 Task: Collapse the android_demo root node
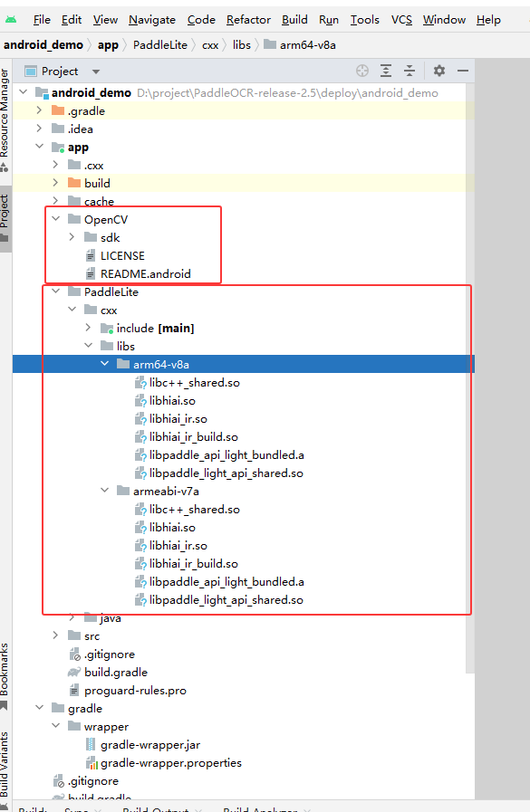[23, 92]
